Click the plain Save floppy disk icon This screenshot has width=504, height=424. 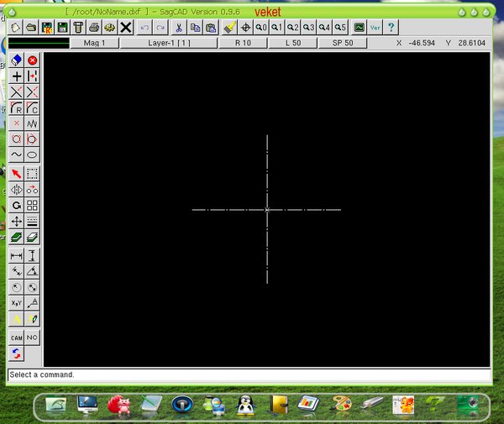click(62, 28)
